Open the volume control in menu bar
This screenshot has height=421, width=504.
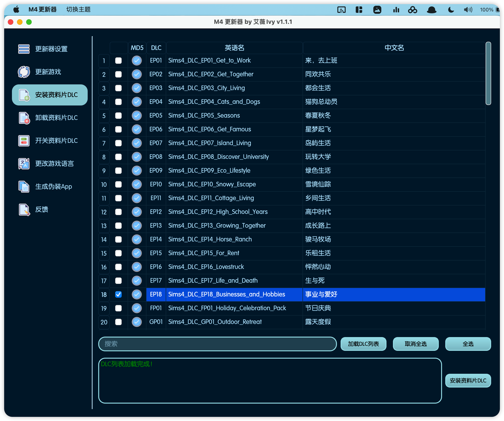[468, 10]
